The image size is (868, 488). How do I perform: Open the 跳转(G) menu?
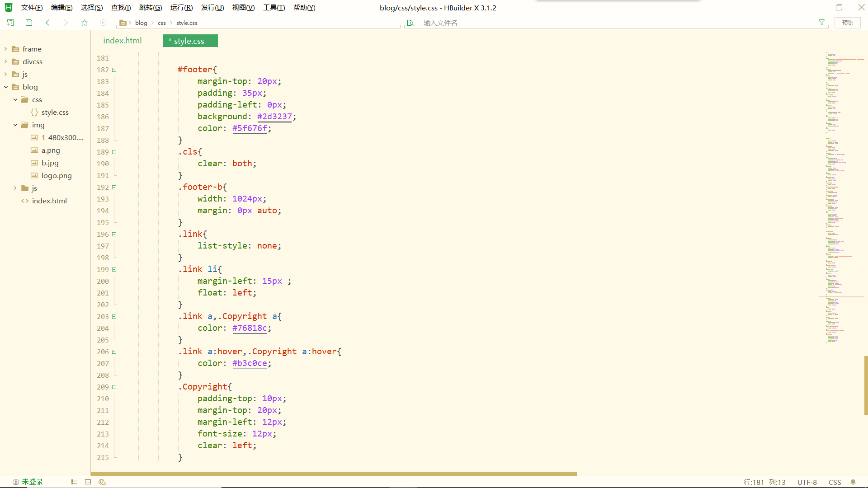[151, 8]
